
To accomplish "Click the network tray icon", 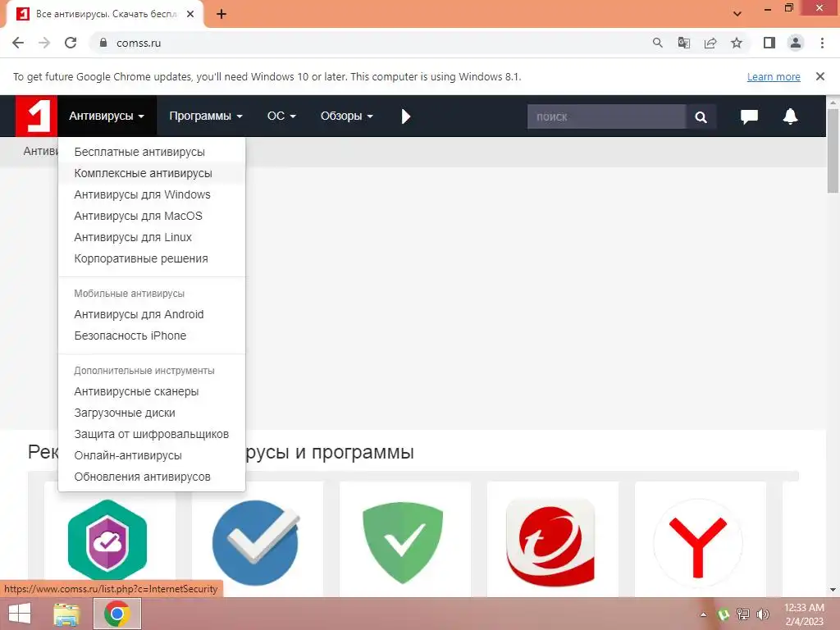I will click(x=743, y=614).
